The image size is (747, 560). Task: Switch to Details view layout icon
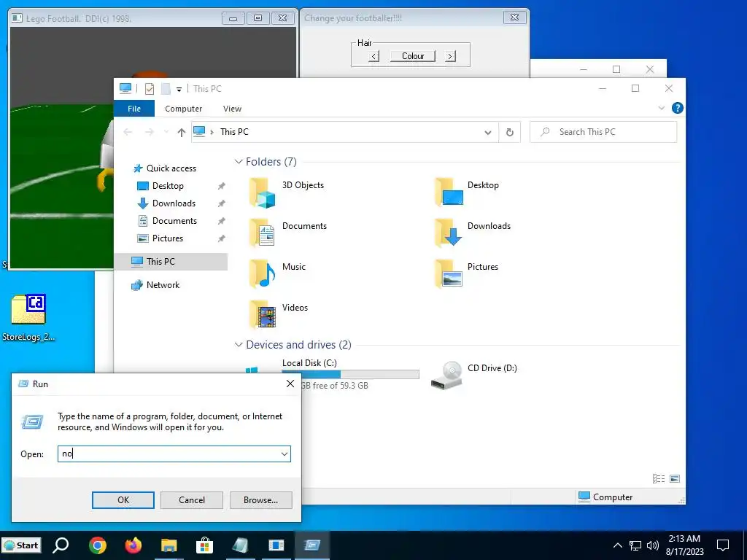(x=659, y=478)
